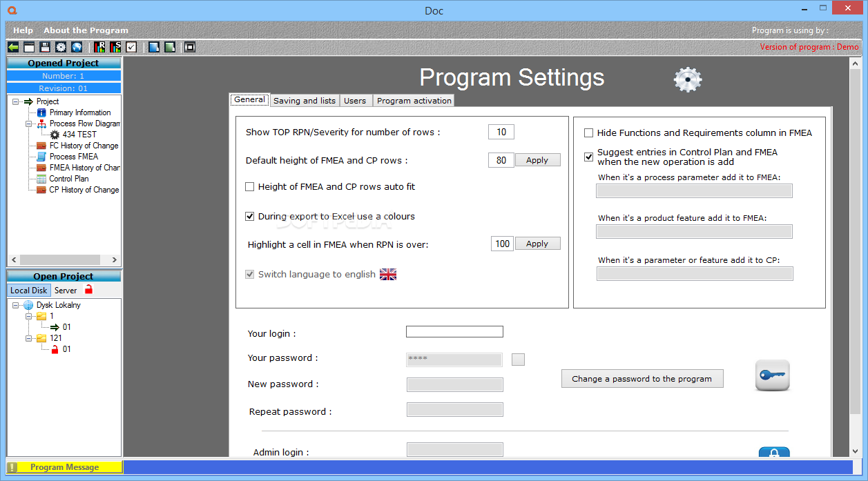868x481 pixels.
Task: Click the yellow exclamation Program Message icon
Action: pos(12,467)
